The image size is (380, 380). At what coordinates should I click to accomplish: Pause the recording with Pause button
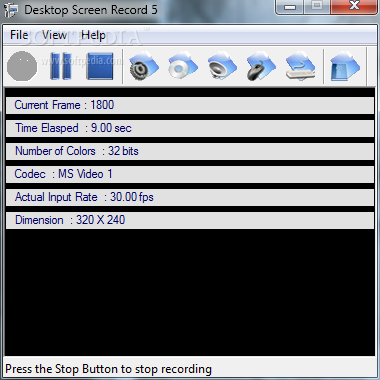[61, 66]
